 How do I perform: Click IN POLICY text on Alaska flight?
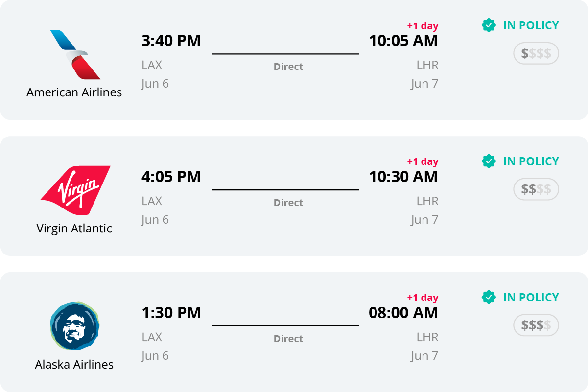[x=531, y=297]
